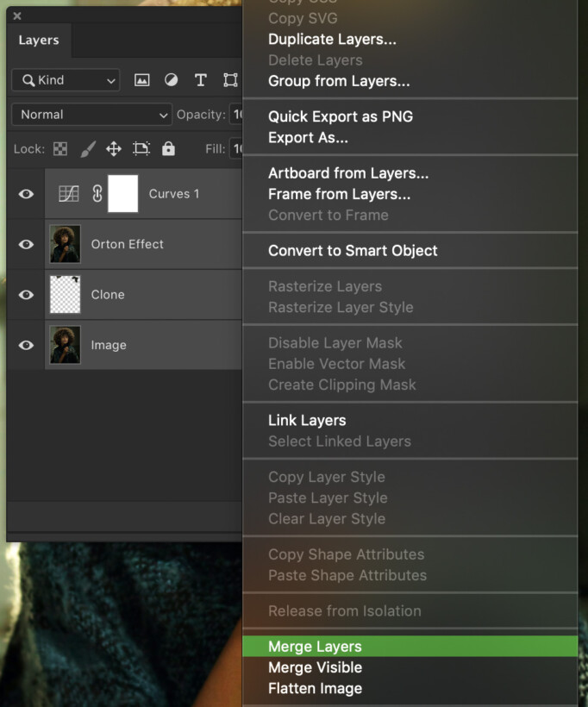Click the mask link icon on Curves 1
This screenshot has height=707, width=588.
pos(95,194)
